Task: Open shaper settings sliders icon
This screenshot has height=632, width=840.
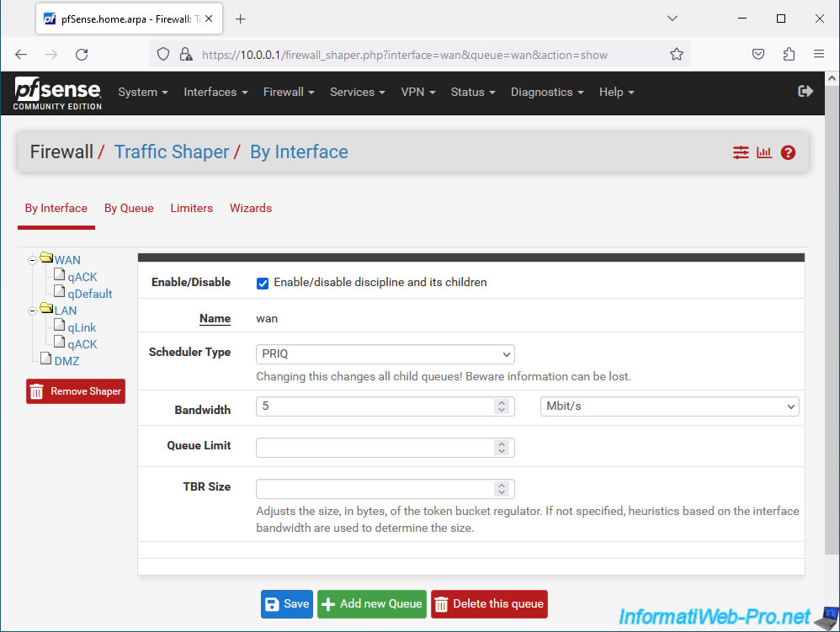Action: (741, 152)
